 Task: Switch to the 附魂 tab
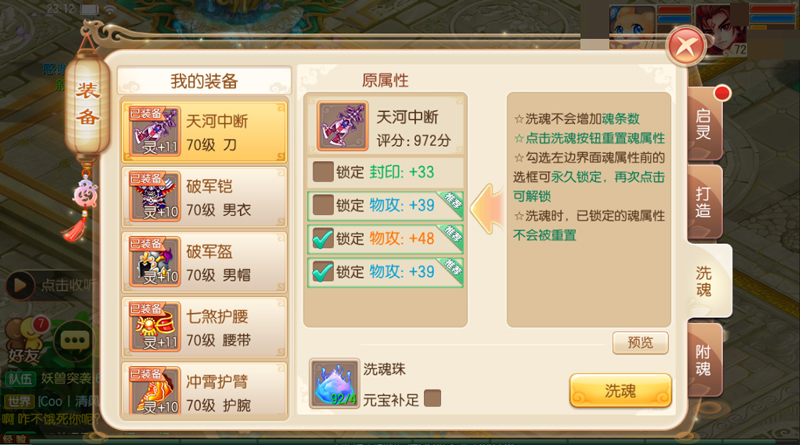click(x=704, y=360)
